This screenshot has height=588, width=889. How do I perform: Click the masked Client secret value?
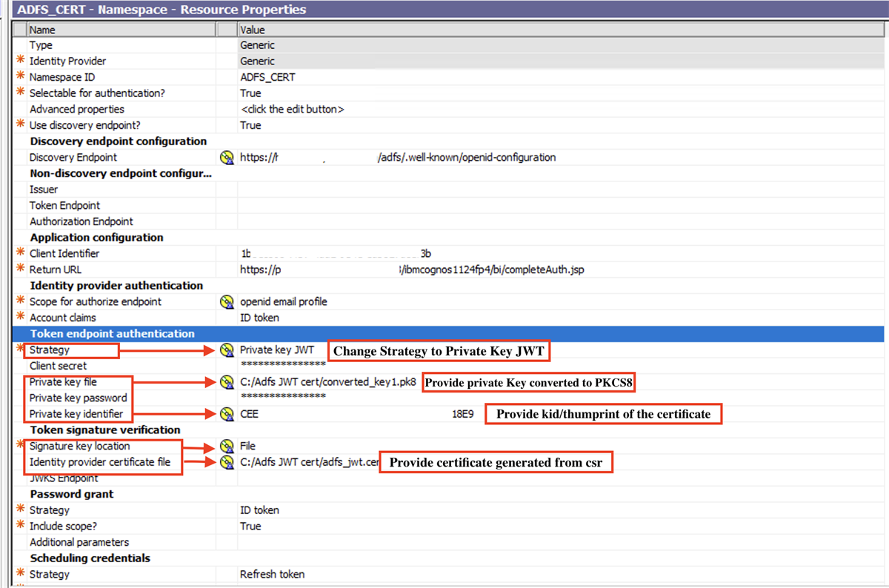click(x=283, y=365)
